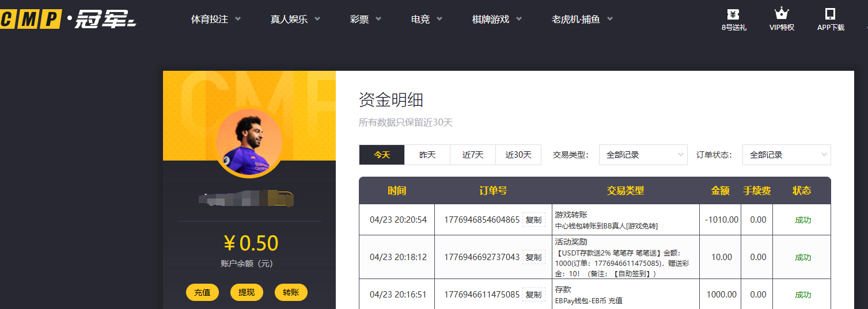Viewport: 868px width, 309px height.
Task: Click the 1000.00 amount cell
Action: 722,295
